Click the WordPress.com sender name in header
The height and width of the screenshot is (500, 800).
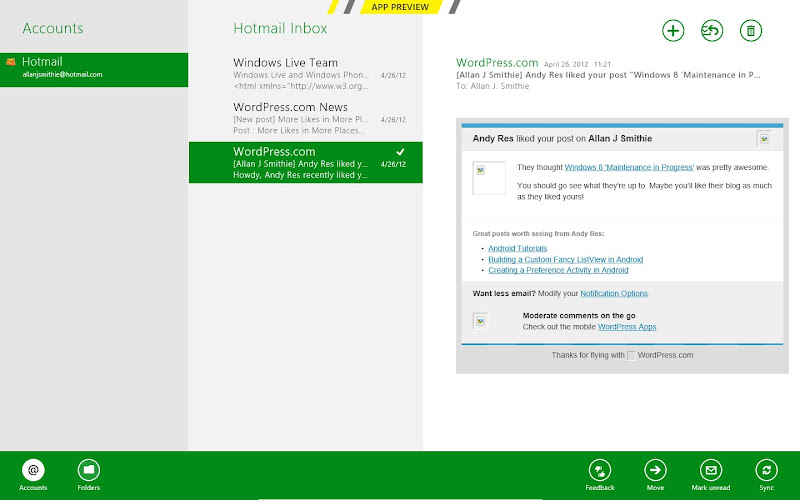(x=497, y=63)
